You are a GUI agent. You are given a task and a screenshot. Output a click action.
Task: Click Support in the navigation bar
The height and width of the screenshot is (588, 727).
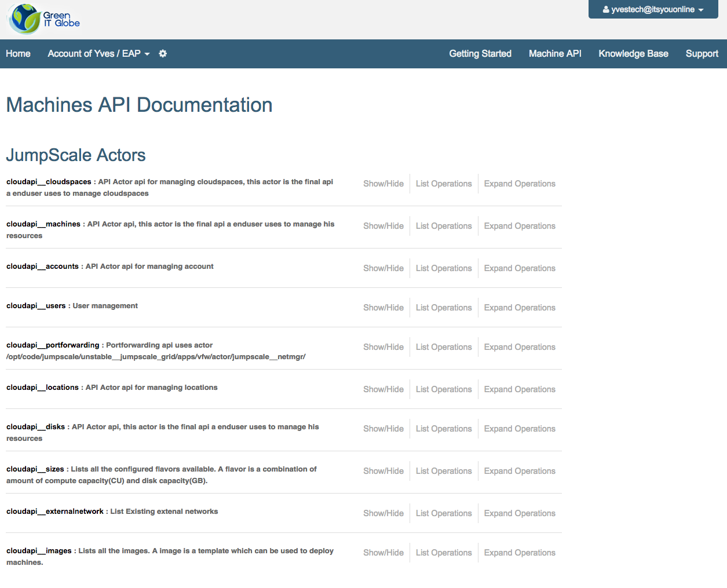tap(702, 54)
